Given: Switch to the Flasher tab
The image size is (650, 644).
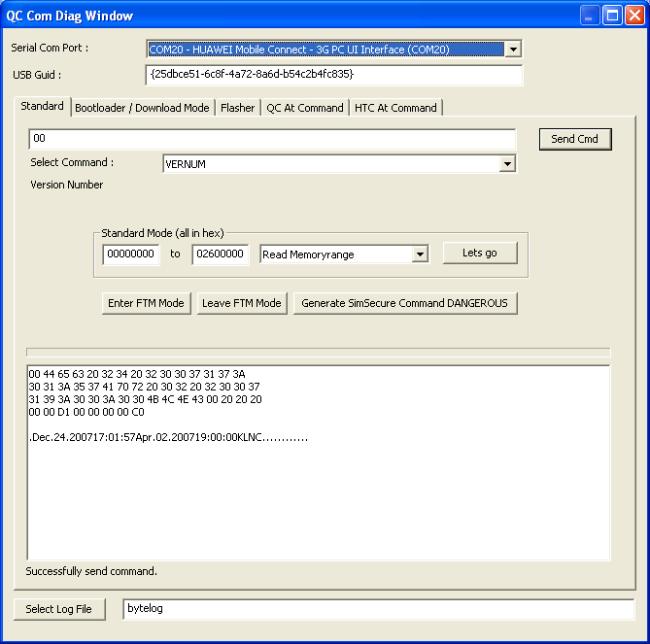Looking at the screenshot, I should (x=237, y=108).
